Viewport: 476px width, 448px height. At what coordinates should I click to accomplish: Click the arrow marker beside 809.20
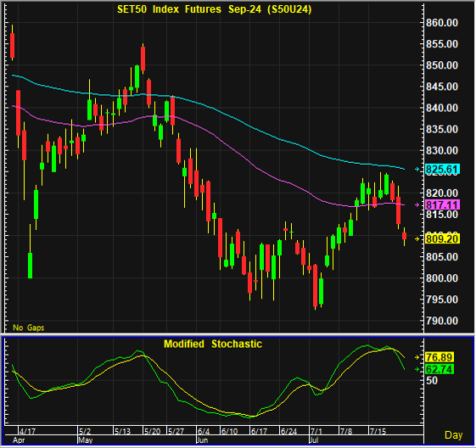(x=417, y=239)
